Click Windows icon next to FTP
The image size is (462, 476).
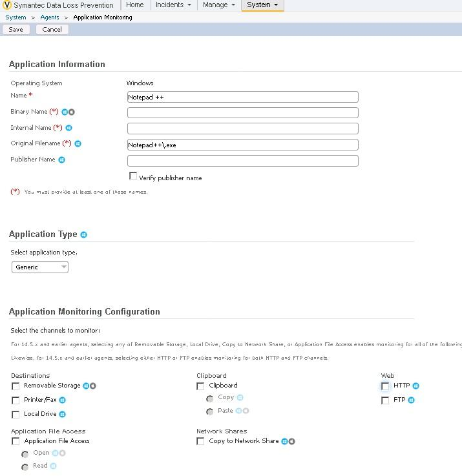tap(411, 400)
